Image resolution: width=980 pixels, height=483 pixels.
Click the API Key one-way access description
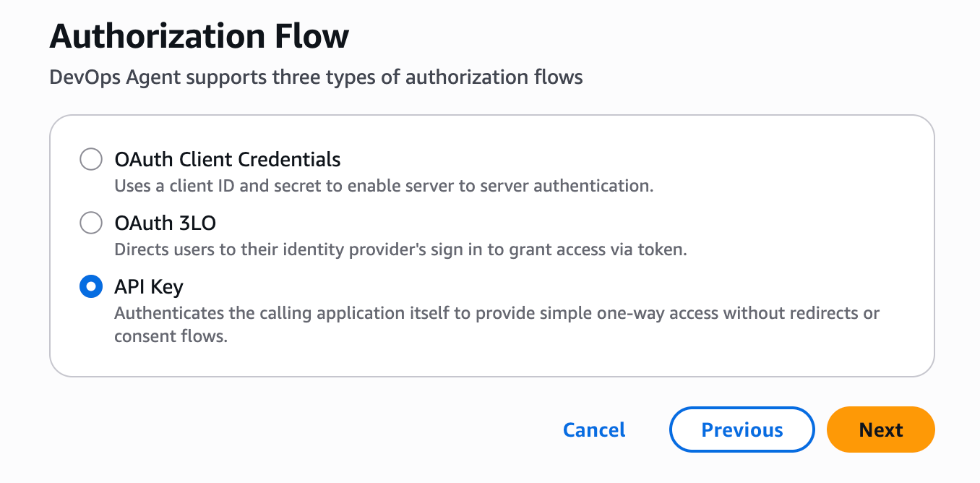pyautogui.click(x=496, y=314)
